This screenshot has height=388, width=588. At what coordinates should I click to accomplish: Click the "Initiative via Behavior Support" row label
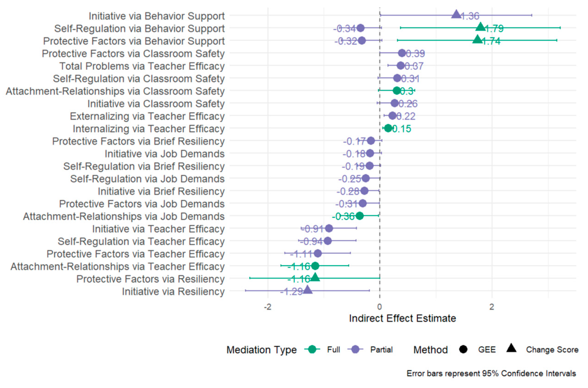tap(157, 16)
